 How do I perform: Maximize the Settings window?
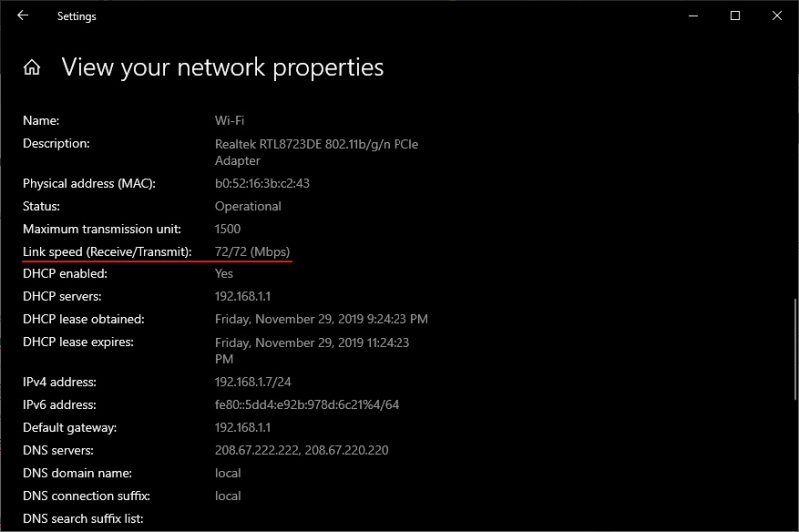735,16
